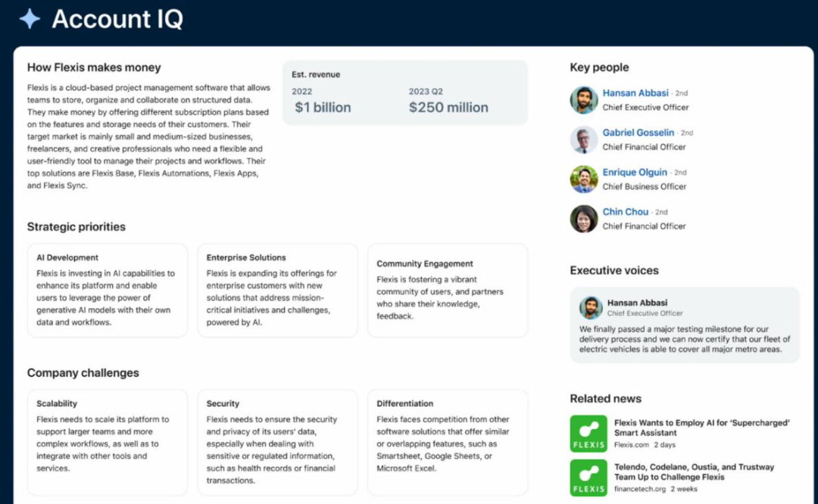Select the Community Engagement priority card
Screen dimensions: 818x504
click(448, 291)
